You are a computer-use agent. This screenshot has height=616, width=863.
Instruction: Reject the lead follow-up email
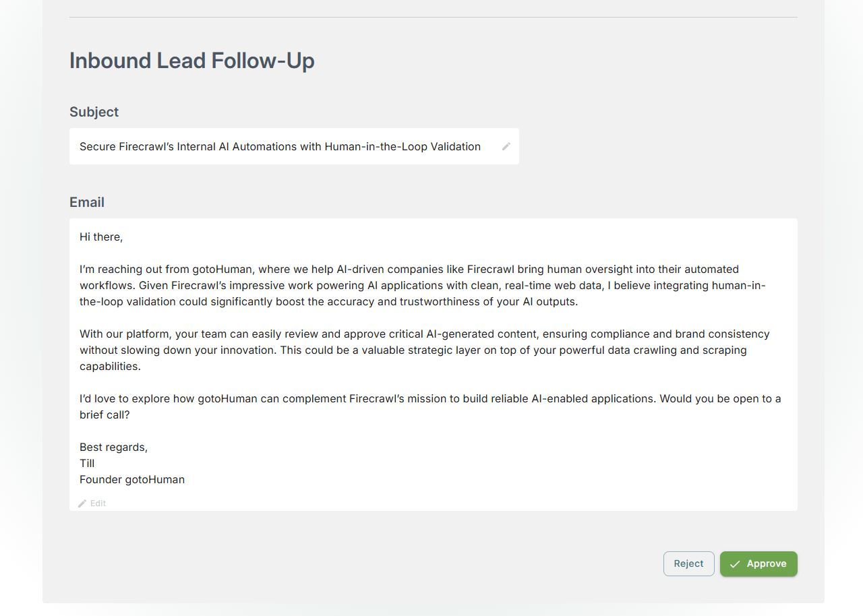(x=688, y=564)
